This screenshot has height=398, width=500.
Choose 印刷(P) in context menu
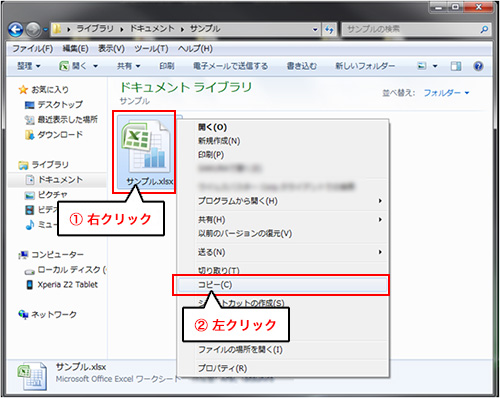tap(211, 155)
